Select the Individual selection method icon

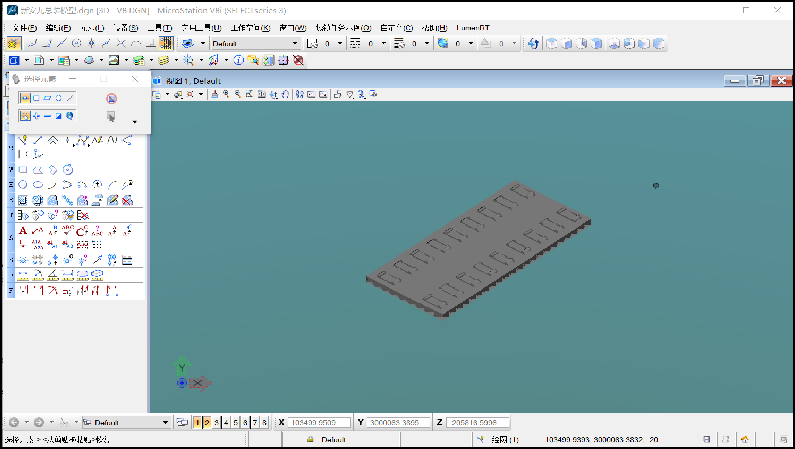25,98
